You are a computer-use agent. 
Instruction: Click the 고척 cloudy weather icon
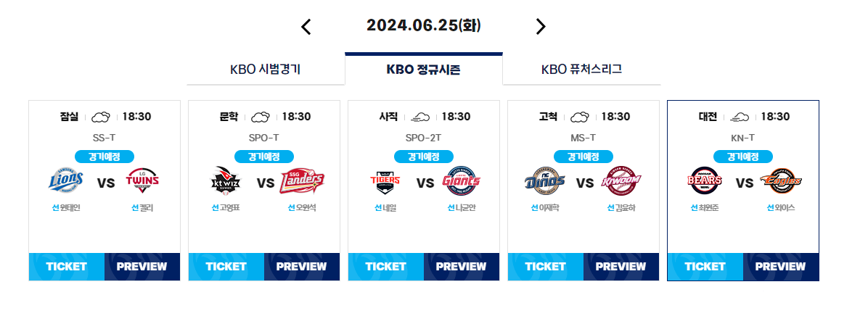tap(580, 117)
